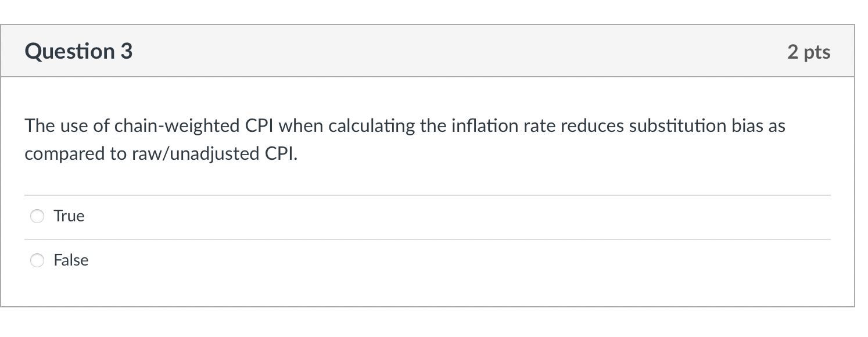Click the word chain-weighted in the question

coord(177,125)
